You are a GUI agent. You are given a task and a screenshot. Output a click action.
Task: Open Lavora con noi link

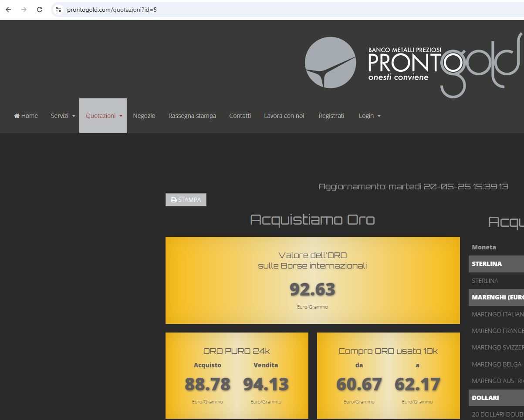(284, 116)
